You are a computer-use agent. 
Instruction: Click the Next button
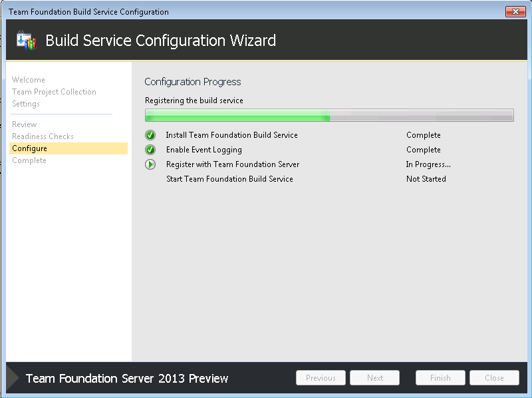[374, 377]
